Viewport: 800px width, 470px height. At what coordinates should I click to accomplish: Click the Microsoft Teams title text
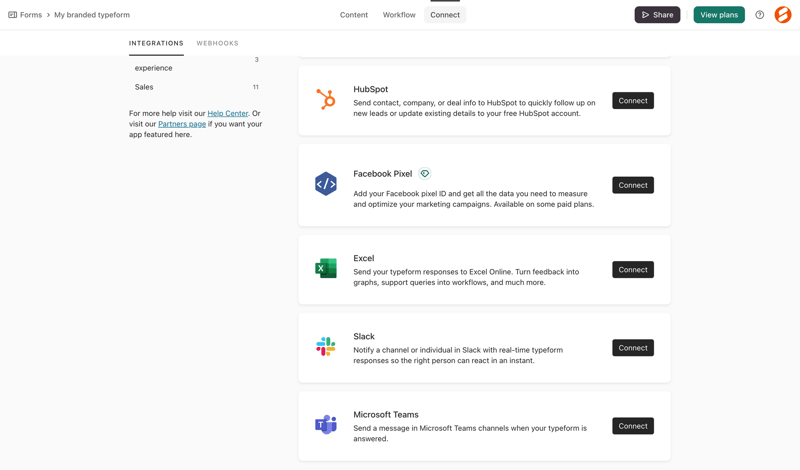[386, 414]
